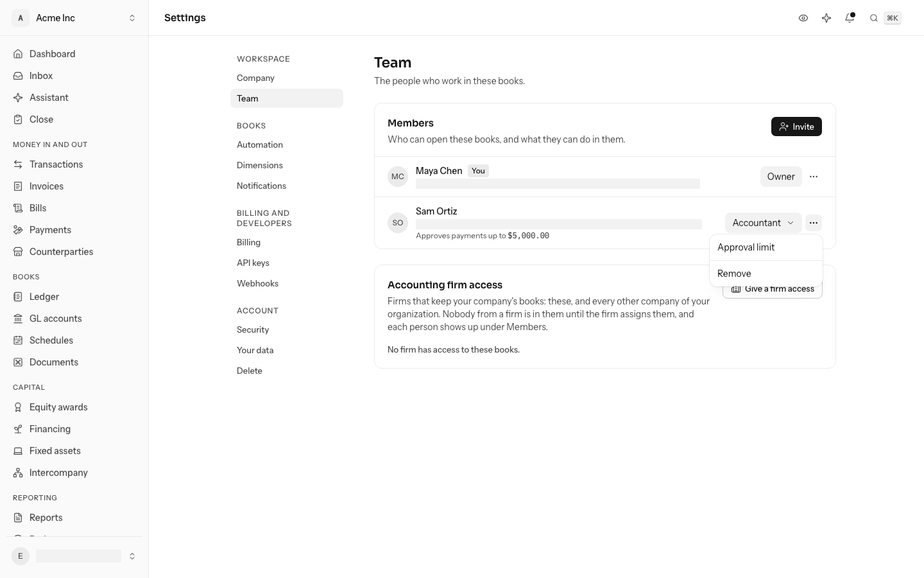The height and width of the screenshot is (578, 924).
Task: Go to Invoices
Action: (x=74, y=186)
